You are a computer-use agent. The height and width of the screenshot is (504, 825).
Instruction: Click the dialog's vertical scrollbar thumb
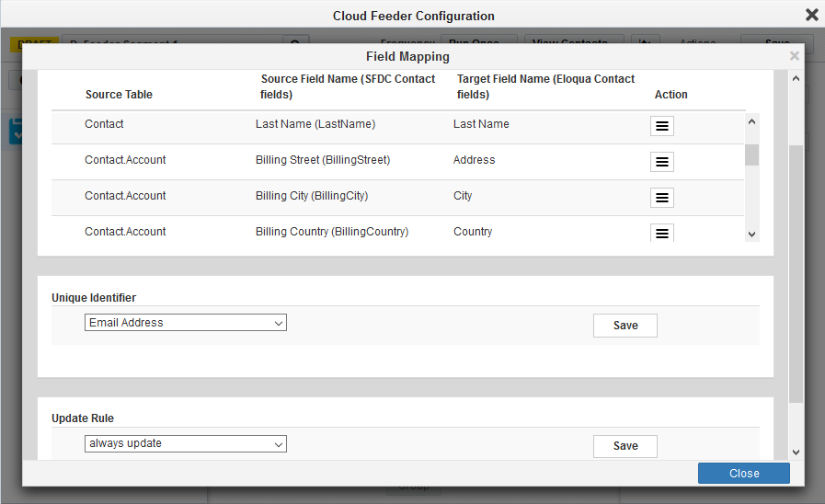796,271
